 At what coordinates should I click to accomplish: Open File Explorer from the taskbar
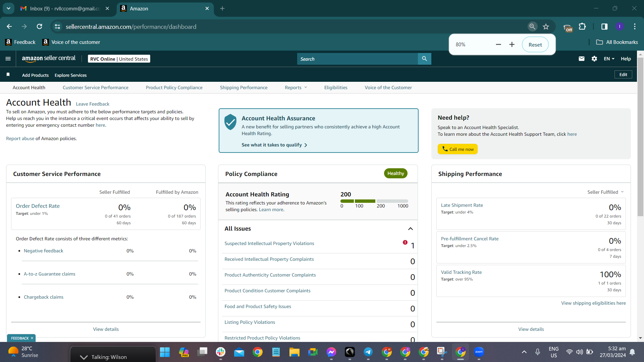pos(294,352)
